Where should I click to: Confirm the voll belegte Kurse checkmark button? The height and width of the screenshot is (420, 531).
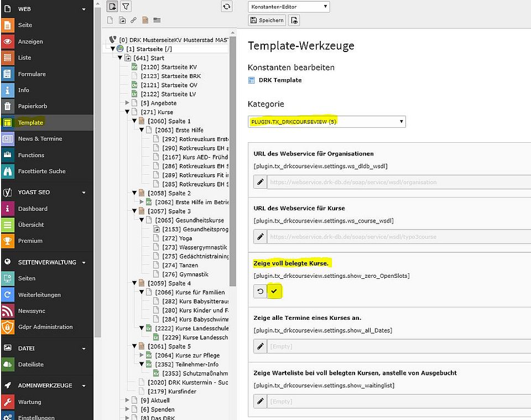(x=274, y=291)
